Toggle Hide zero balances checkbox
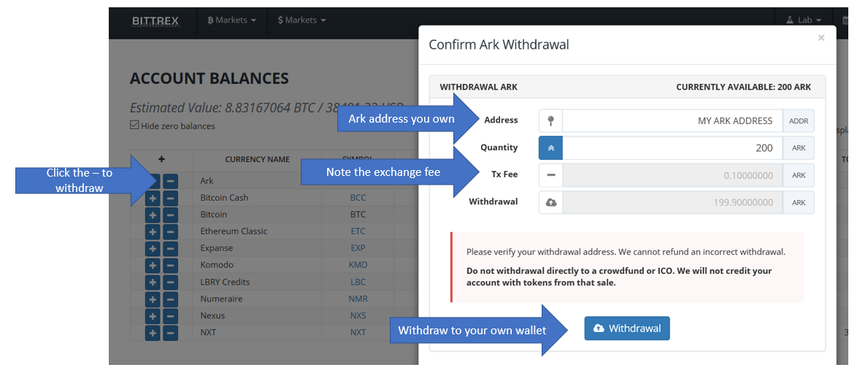Image resolution: width=868 pixels, height=381 pixels. 134,125
